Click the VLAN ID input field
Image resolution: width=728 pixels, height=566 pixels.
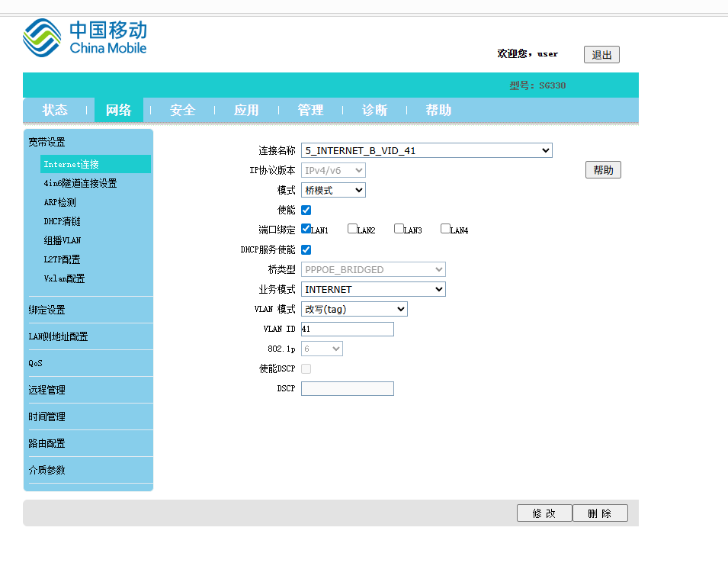click(x=347, y=329)
